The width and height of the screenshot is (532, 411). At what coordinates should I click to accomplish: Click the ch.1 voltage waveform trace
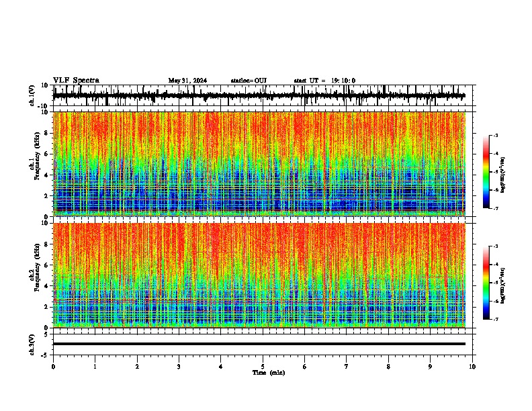[259, 95]
